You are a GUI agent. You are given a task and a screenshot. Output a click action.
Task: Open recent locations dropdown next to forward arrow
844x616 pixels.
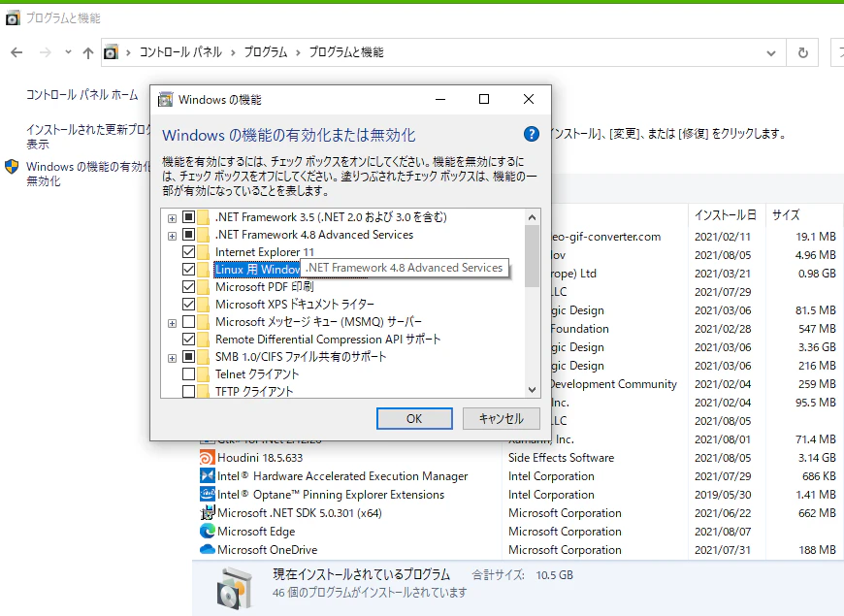point(68,52)
